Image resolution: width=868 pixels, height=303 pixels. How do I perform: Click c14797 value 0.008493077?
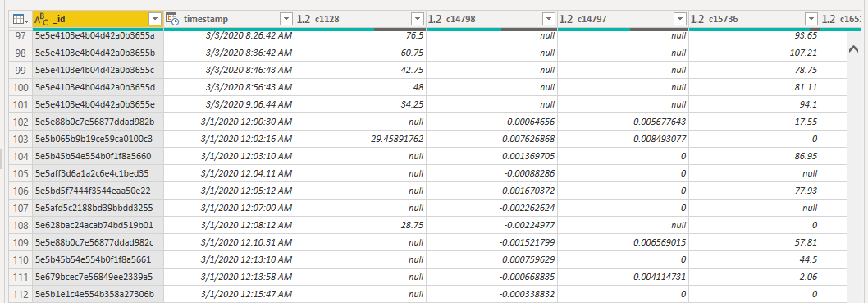pyautogui.click(x=659, y=139)
